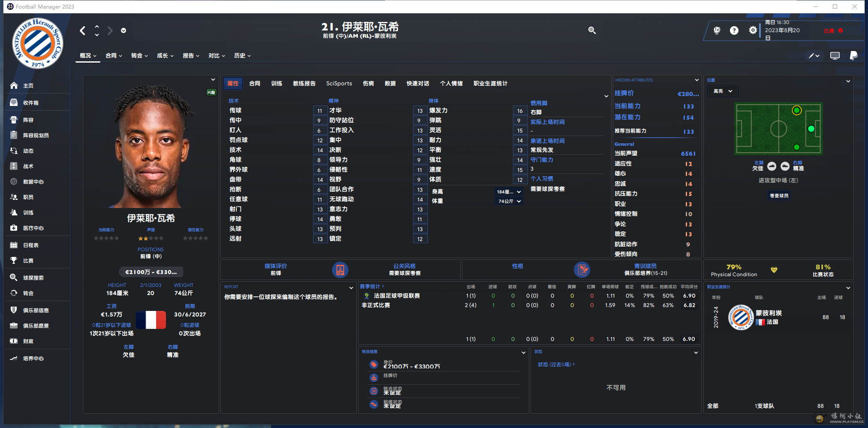Click the 蒙彼利埃 club name in career stats
This screenshot has width=868, height=428.
pos(769,313)
